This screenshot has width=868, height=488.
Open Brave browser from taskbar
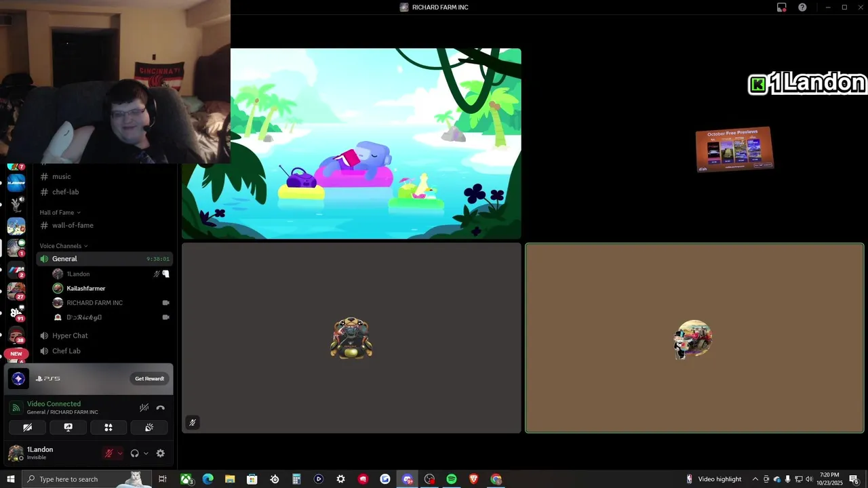[x=473, y=479]
